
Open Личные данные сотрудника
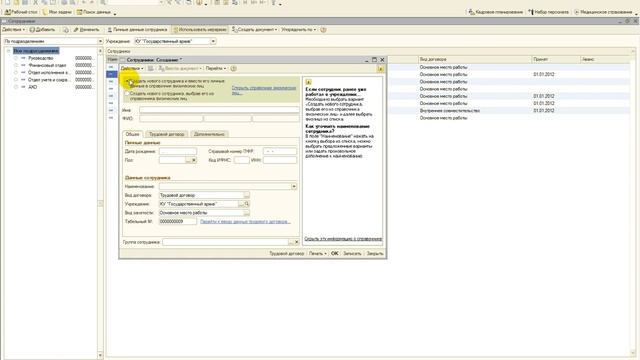pos(137,30)
